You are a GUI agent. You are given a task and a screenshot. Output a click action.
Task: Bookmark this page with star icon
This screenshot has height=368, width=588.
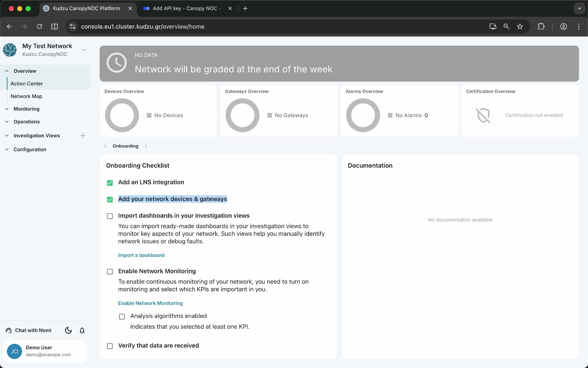click(x=520, y=27)
